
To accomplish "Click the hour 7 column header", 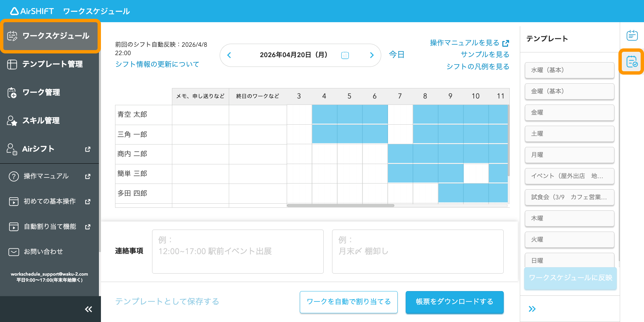I will click(x=400, y=96).
